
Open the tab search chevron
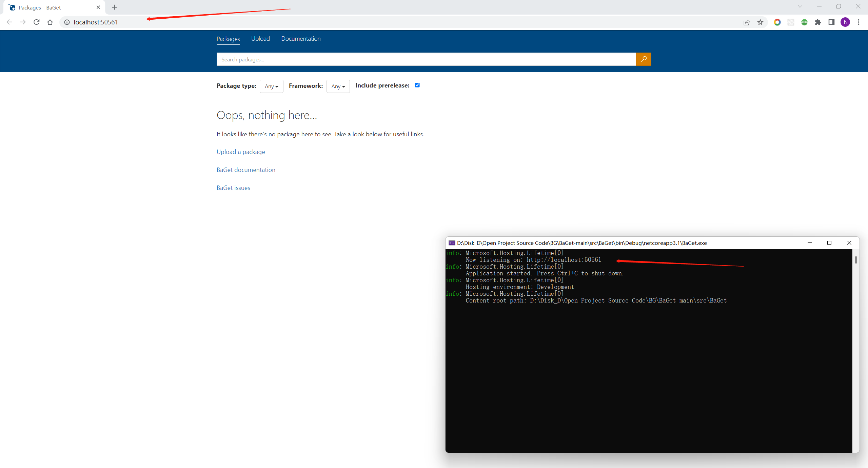click(800, 6)
